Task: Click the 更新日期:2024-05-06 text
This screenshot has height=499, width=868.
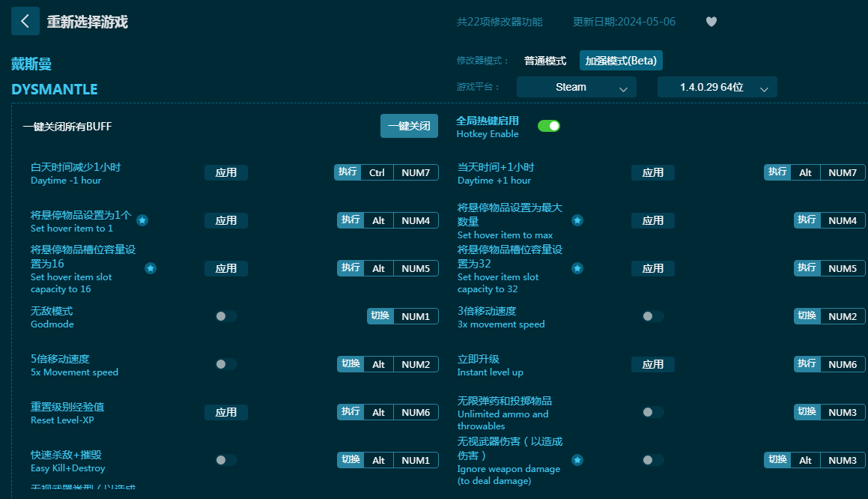Action: tap(624, 22)
